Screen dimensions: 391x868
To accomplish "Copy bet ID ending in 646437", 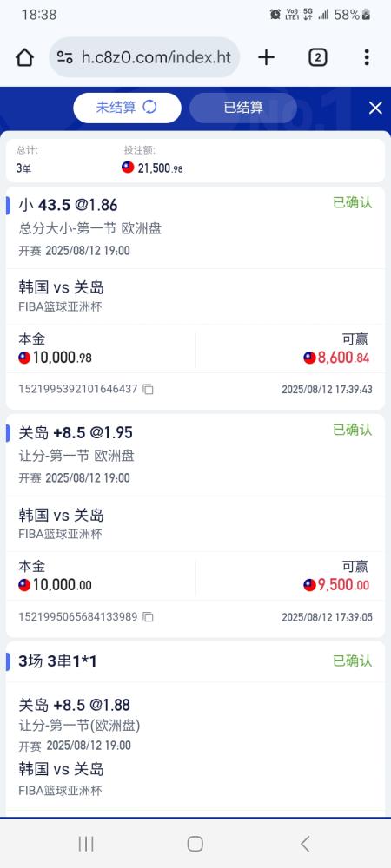I will [148, 389].
